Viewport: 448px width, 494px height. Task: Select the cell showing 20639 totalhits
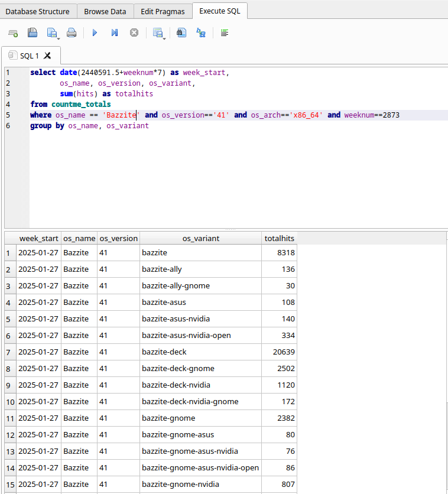coord(279,352)
